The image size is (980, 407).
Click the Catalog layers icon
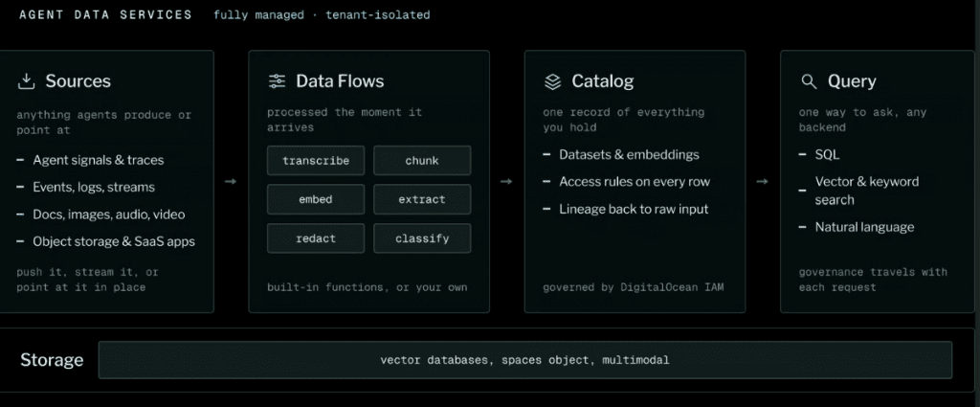pos(552,81)
